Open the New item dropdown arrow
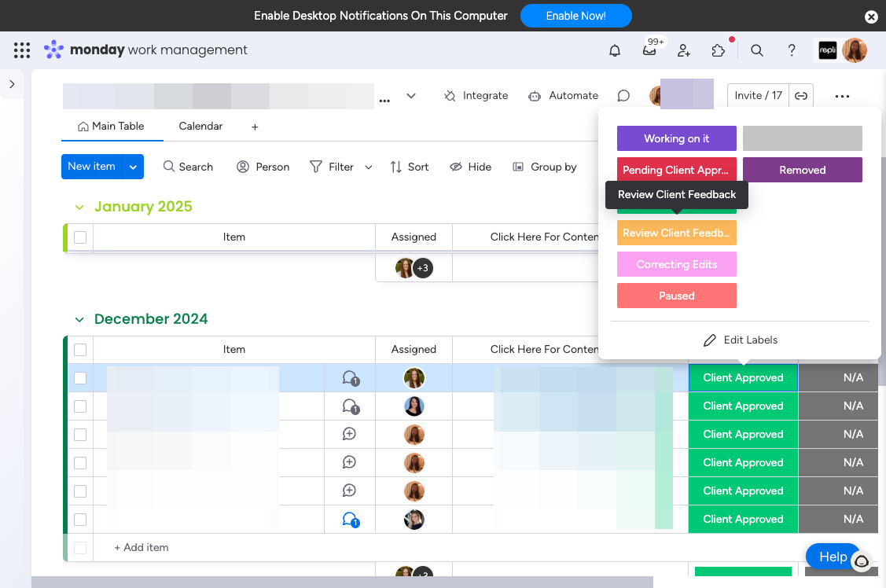The height and width of the screenshot is (588, 886). pos(133,167)
